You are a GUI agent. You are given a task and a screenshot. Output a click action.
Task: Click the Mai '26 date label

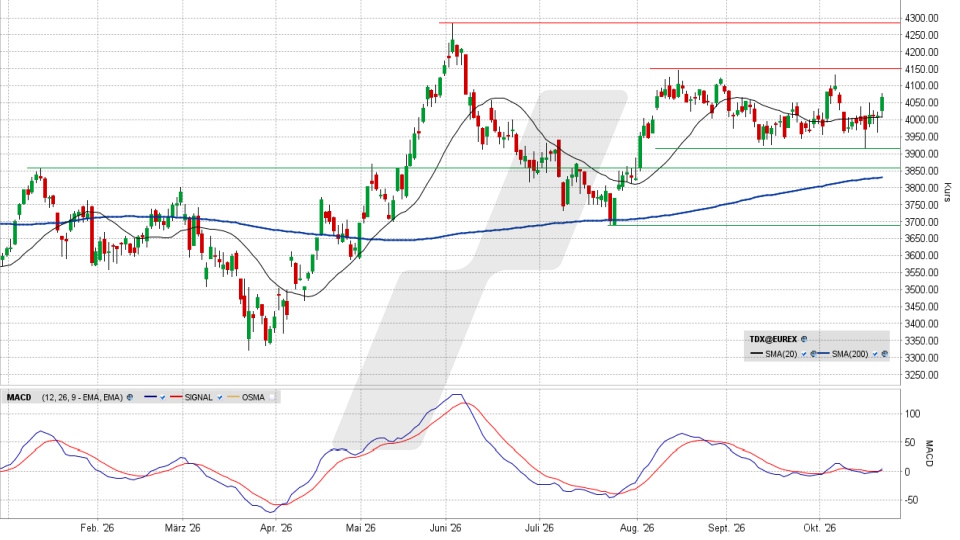361,528
